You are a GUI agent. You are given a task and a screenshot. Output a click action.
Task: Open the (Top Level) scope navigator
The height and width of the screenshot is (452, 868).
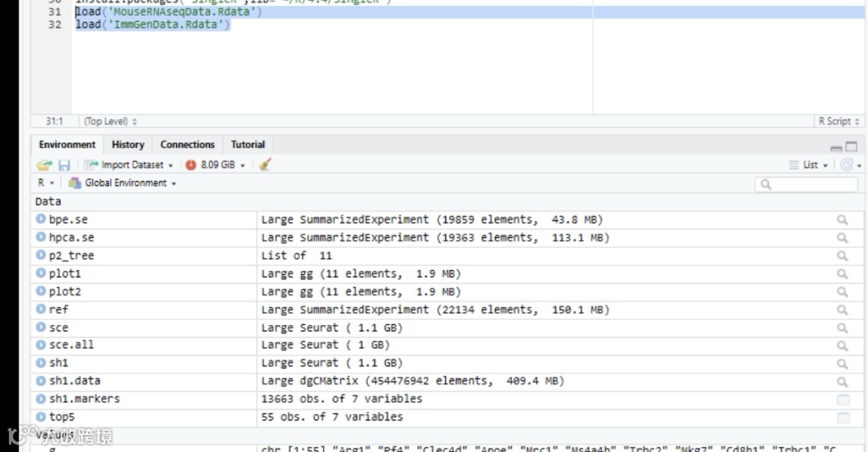tap(110, 121)
